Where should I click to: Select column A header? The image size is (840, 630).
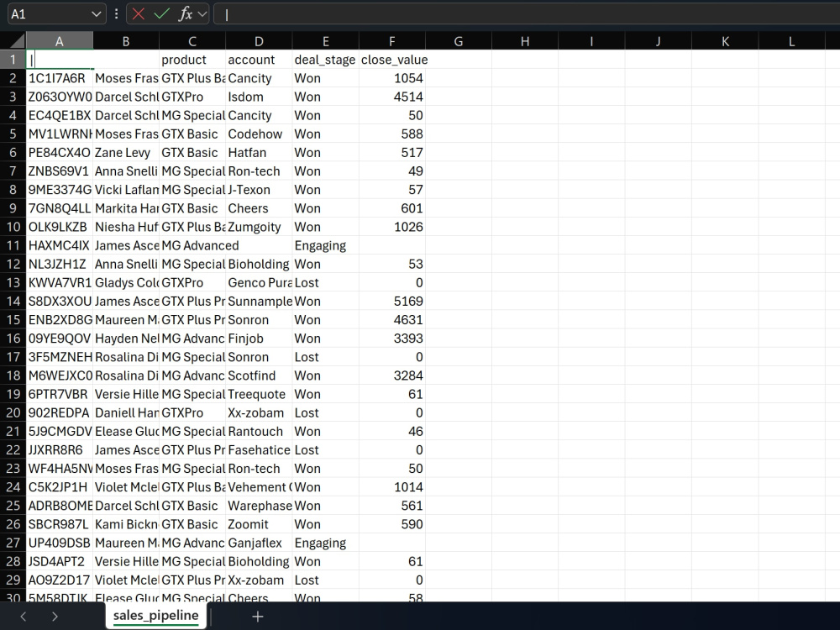(60, 41)
